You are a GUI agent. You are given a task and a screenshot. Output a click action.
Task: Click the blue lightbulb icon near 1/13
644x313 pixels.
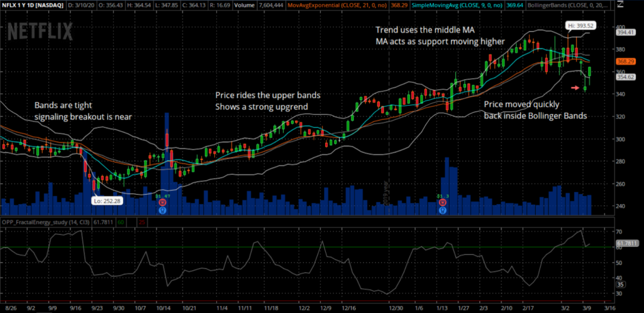pyautogui.click(x=442, y=210)
